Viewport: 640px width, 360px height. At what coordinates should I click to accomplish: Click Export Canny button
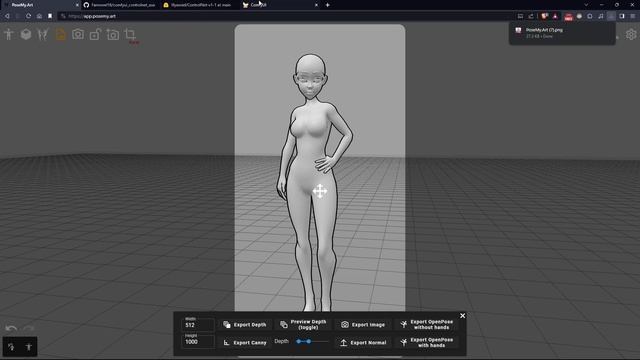pyautogui.click(x=245, y=342)
